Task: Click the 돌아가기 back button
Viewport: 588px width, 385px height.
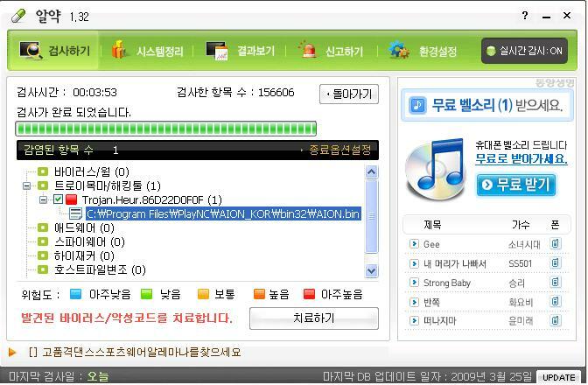Action: click(349, 94)
